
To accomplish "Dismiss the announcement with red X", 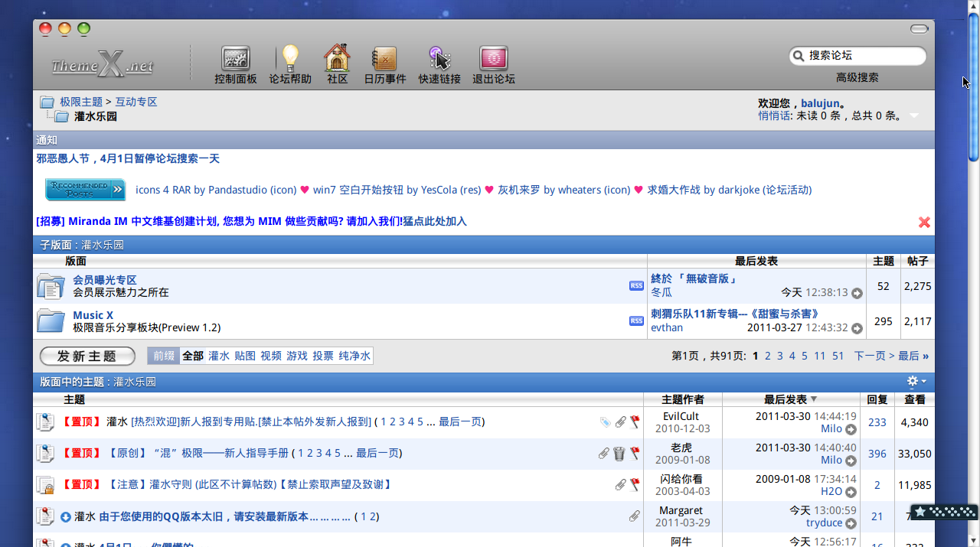I will pyautogui.click(x=924, y=222).
